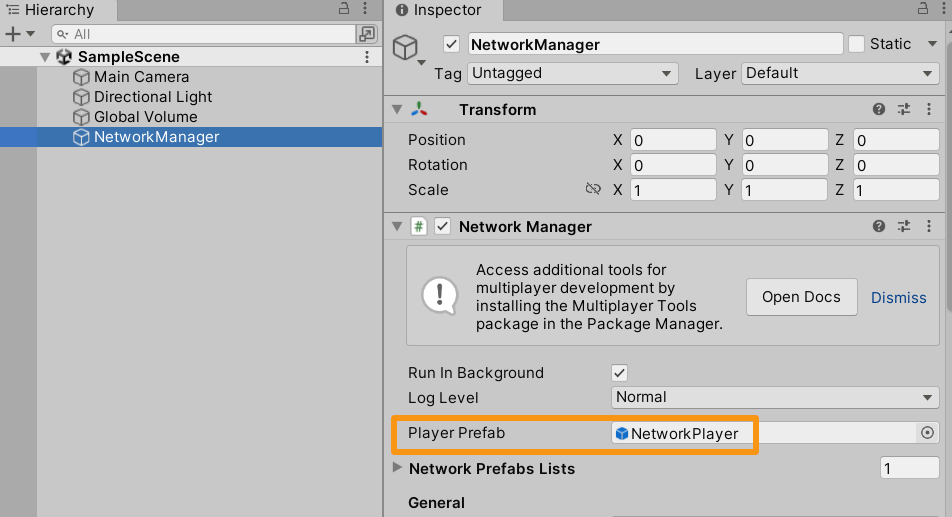The width and height of the screenshot is (952, 517).
Task: Select Directional Light in the hierarchy
Action: coord(152,97)
